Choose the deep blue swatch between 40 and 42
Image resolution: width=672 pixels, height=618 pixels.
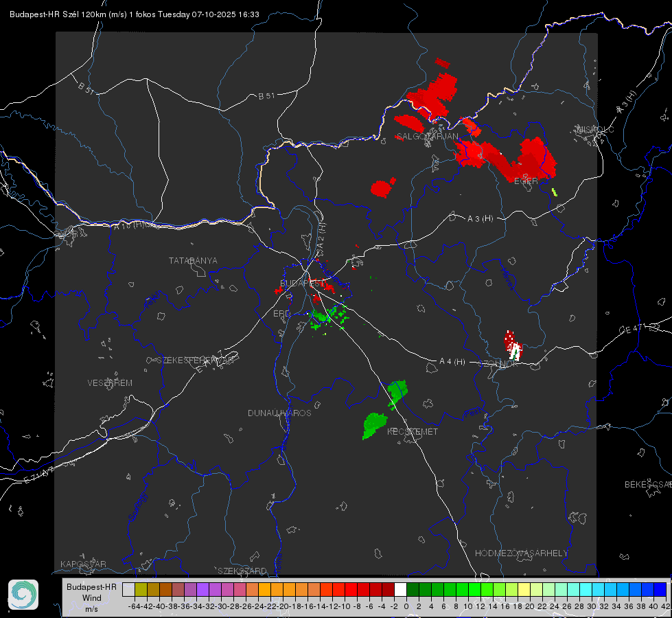(660, 589)
